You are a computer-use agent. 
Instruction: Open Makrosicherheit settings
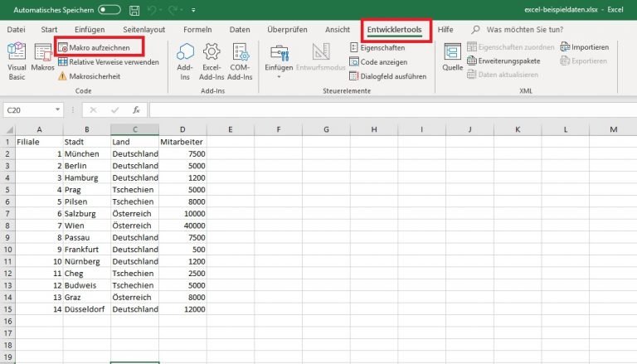coord(90,76)
